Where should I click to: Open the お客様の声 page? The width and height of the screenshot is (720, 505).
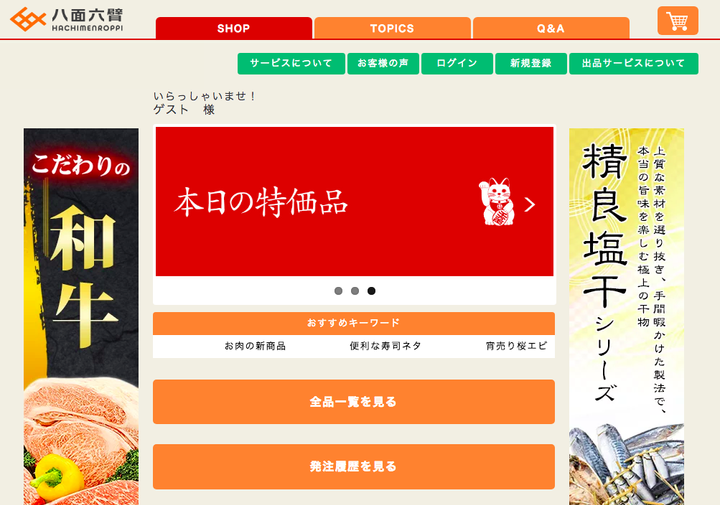[383, 63]
